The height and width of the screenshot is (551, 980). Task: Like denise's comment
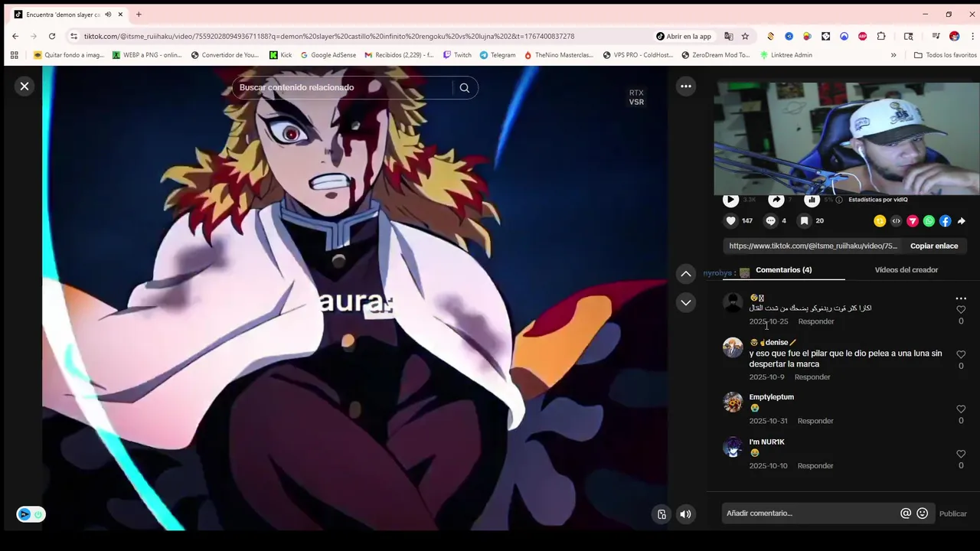click(x=961, y=354)
